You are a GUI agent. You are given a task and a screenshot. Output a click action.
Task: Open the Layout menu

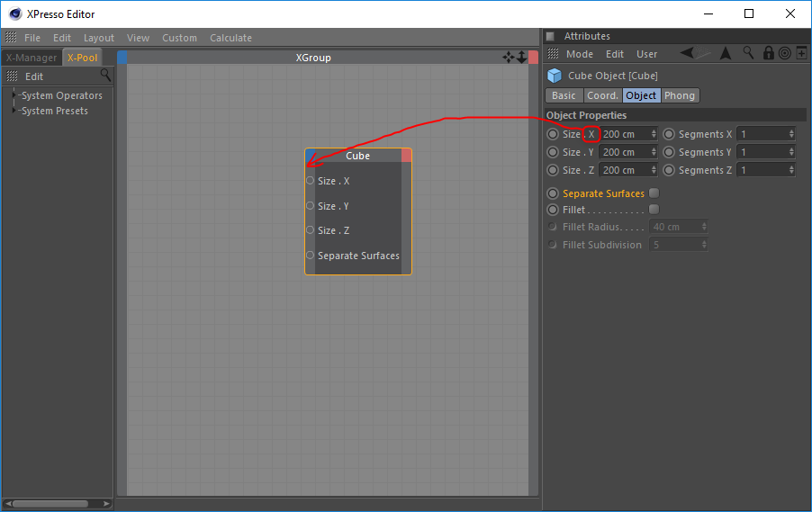coord(98,38)
